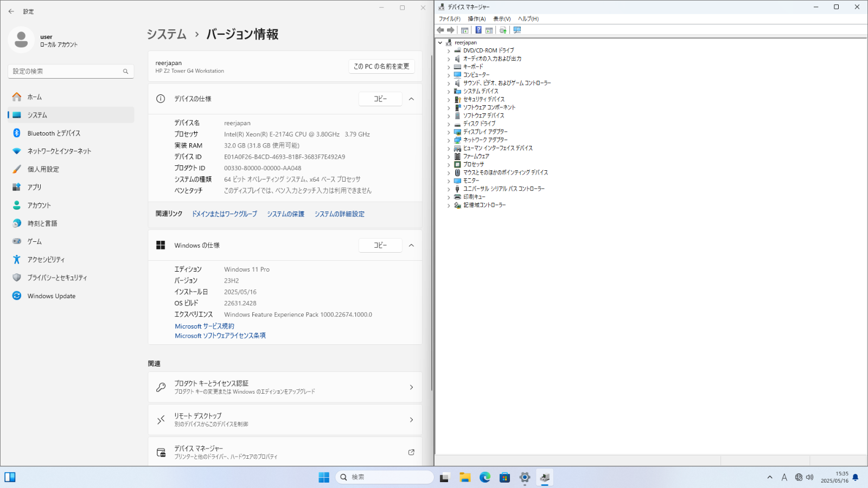This screenshot has width=868, height=488.
Task: Open Microsoft ソフトウェアライセンス条項 link
Action: pyautogui.click(x=220, y=336)
